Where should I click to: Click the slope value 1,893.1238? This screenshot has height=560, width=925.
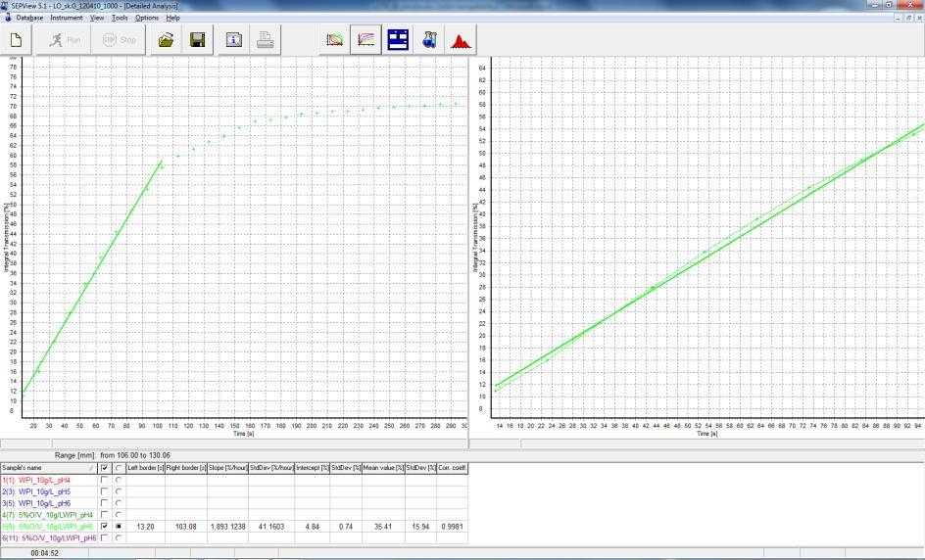[x=227, y=527]
